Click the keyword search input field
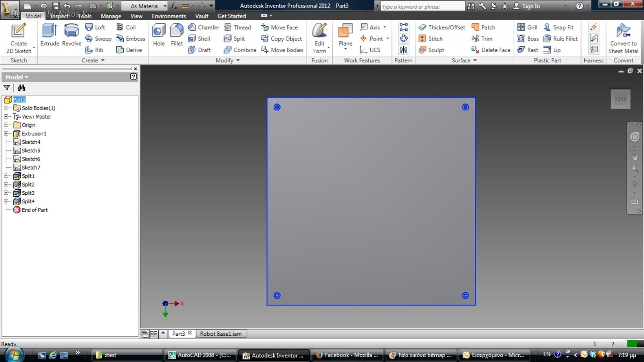The image size is (644, 362). coord(422,6)
